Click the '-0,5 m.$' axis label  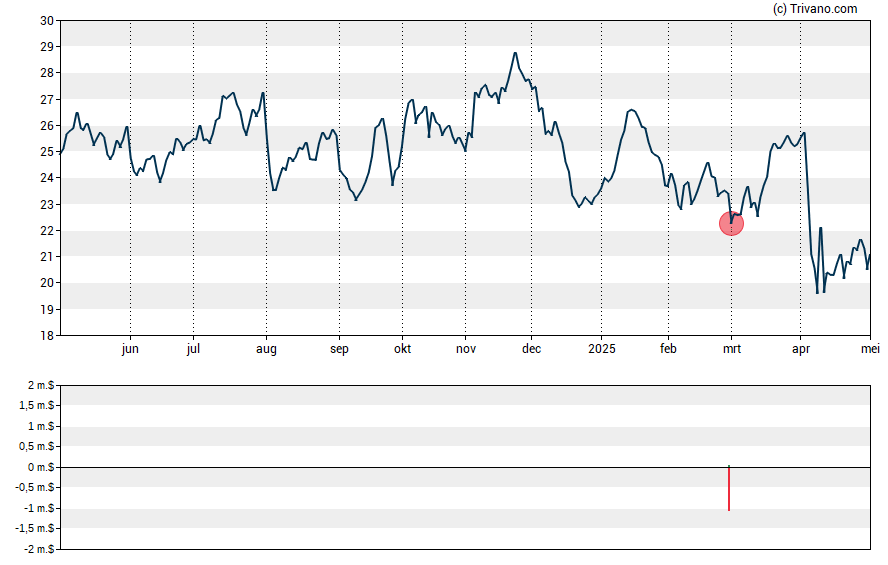click(35, 487)
